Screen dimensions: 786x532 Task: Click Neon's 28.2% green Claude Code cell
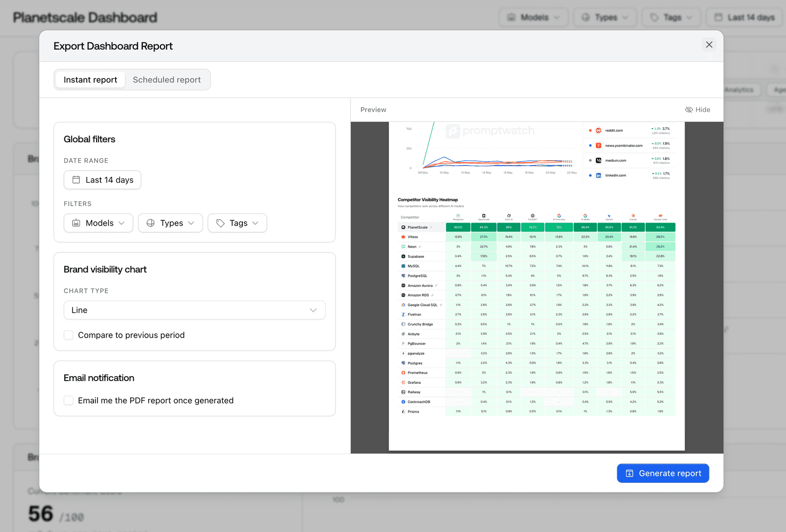click(660, 247)
